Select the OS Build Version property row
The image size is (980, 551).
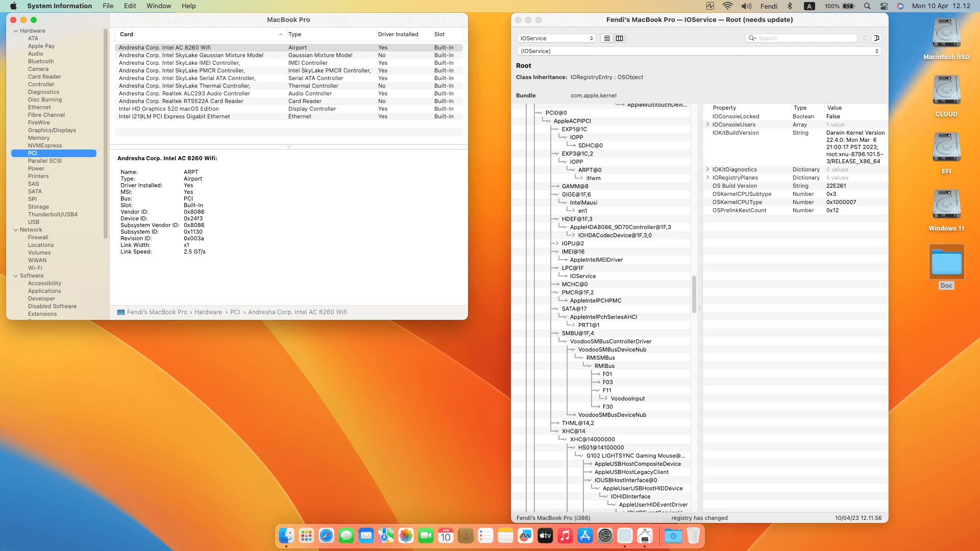coord(795,186)
